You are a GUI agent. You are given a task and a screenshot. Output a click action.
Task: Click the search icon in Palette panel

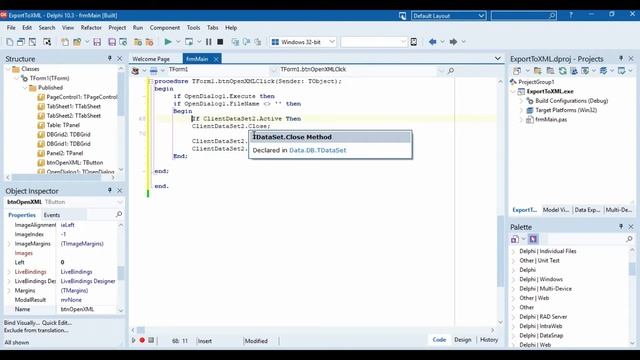(629, 239)
